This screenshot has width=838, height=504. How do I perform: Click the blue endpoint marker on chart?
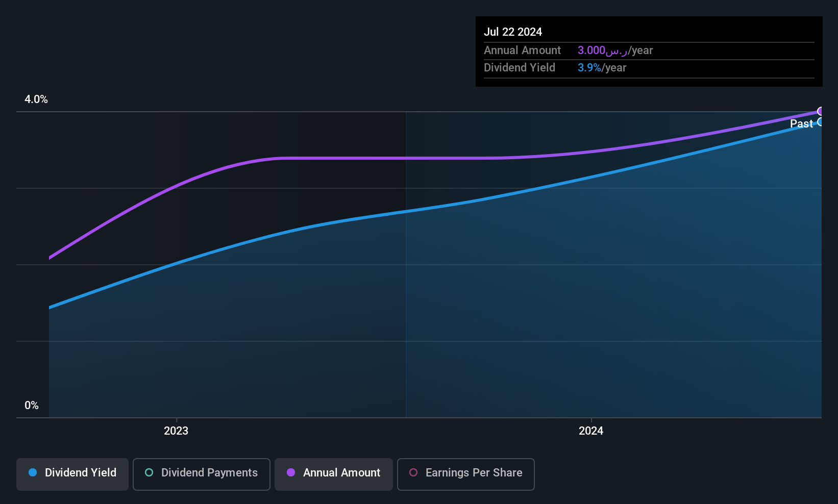click(821, 122)
